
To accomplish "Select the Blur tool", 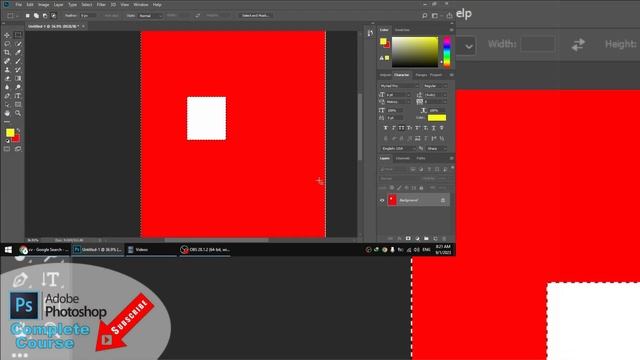I will coord(7,87).
